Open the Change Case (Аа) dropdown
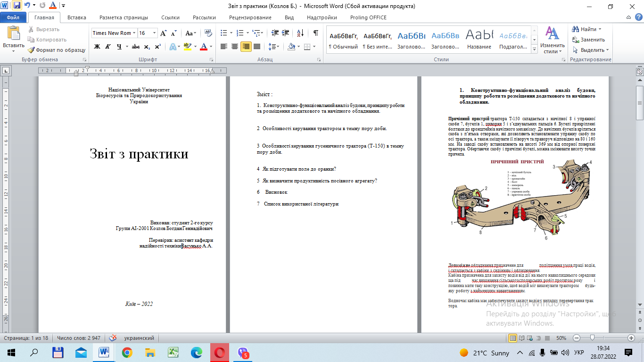Screen dimensions: 644x362 point(191,33)
